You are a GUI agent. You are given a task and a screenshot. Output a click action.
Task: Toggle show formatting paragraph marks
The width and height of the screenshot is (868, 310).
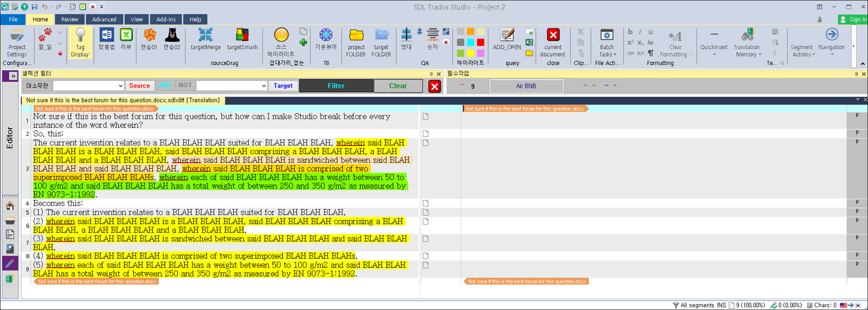click(651, 53)
